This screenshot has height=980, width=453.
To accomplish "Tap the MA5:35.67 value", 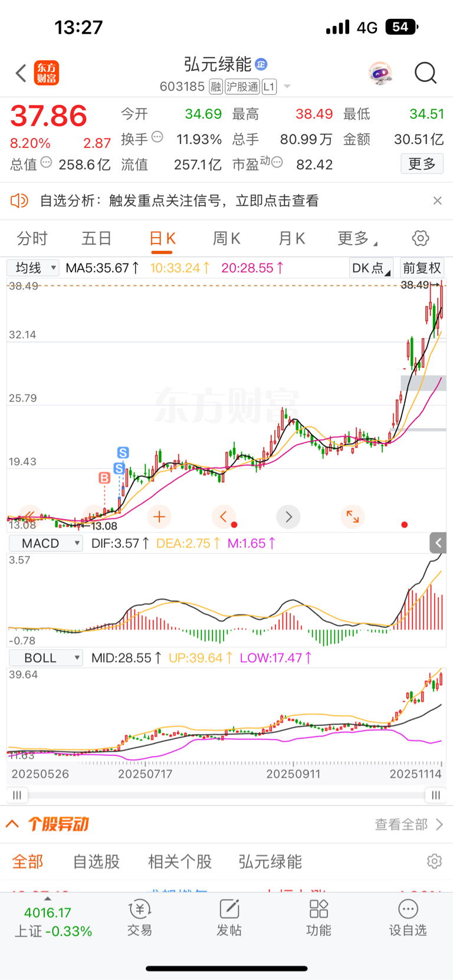I will point(103,268).
